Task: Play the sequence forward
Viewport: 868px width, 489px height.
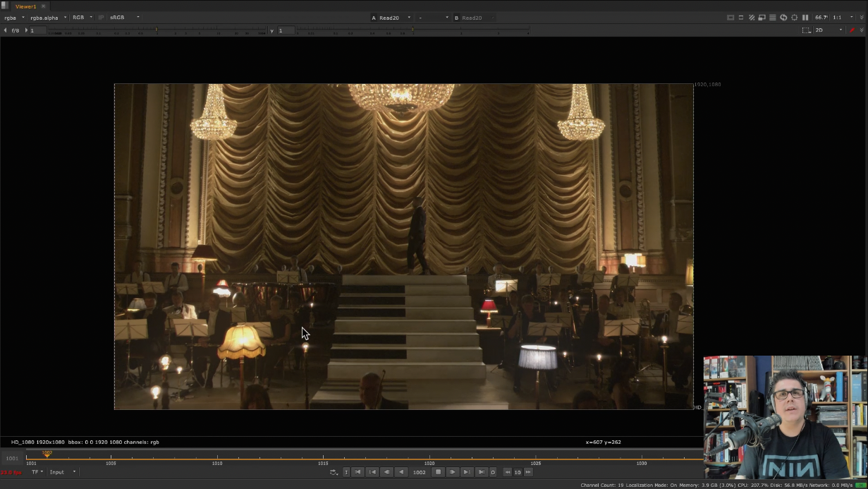Action: tap(452, 472)
